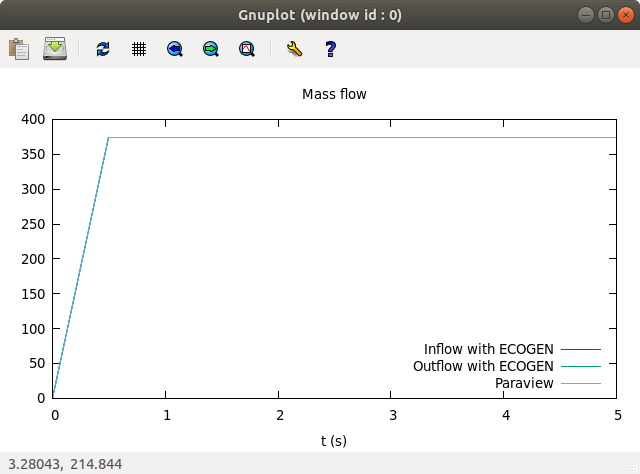
Task: Copy the plot to the clipboard
Action: point(19,49)
